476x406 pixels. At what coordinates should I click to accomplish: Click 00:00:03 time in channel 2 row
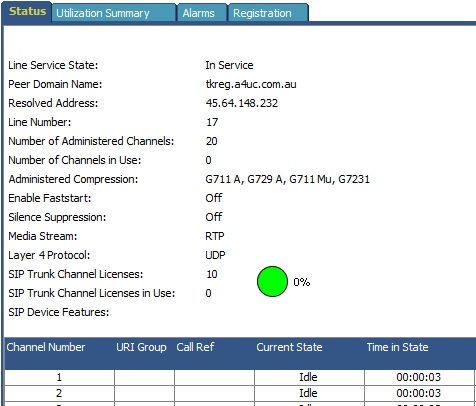(x=419, y=393)
